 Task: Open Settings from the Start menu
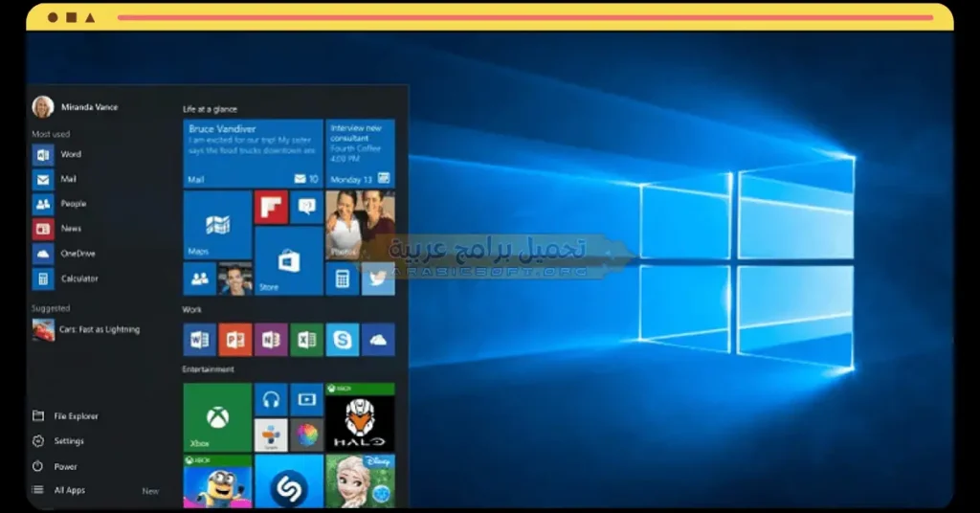click(58, 441)
